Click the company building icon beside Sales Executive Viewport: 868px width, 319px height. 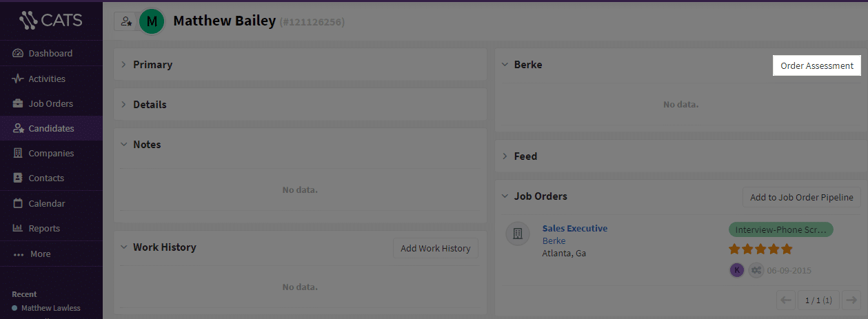tap(518, 234)
